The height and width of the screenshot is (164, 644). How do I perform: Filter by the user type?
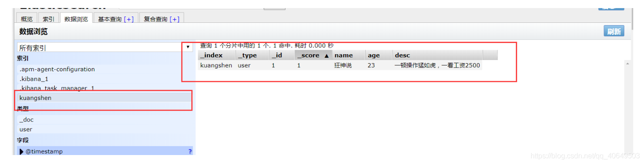105,129
